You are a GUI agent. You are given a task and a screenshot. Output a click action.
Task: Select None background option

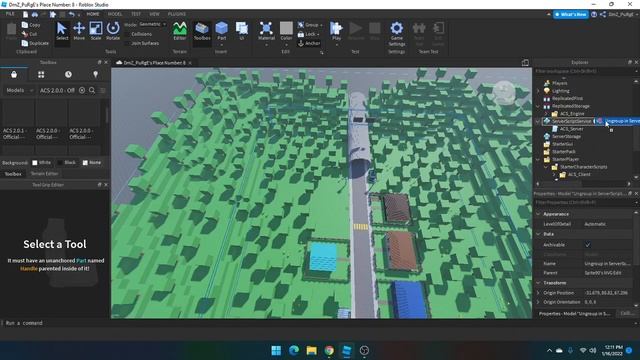pyautogui.click(x=85, y=162)
